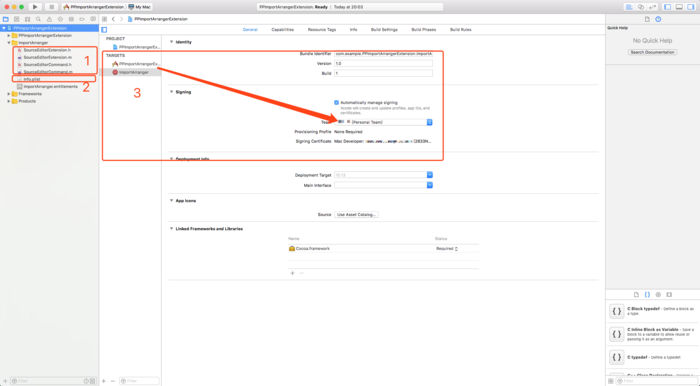Collapse the Identity section
700x386 pixels.
pyautogui.click(x=171, y=42)
